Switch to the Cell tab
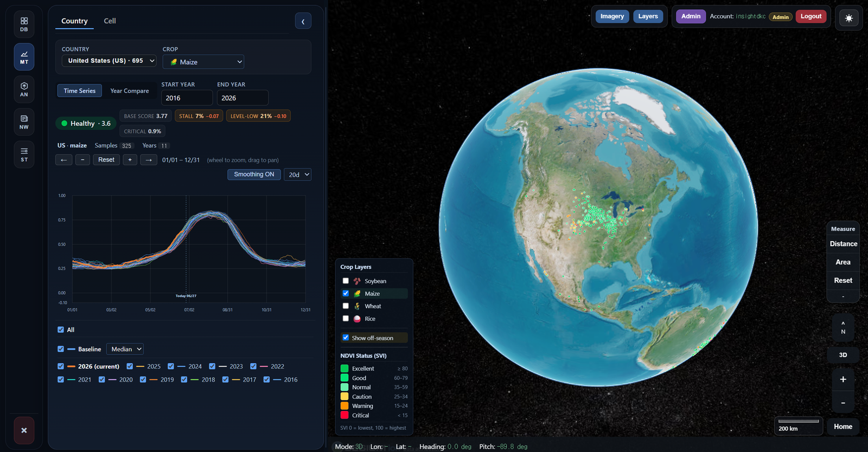Viewport: 868px width, 452px height. point(110,21)
